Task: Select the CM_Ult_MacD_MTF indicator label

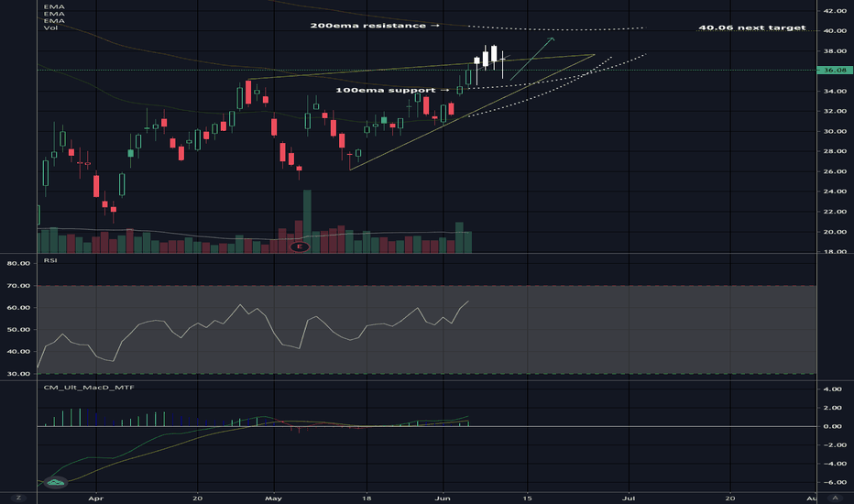Action: (89, 388)
